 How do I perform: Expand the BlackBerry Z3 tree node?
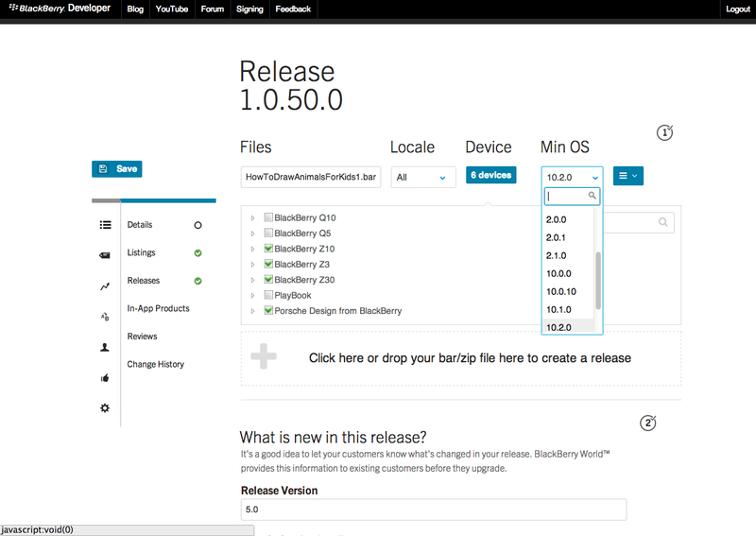[252, 265]
